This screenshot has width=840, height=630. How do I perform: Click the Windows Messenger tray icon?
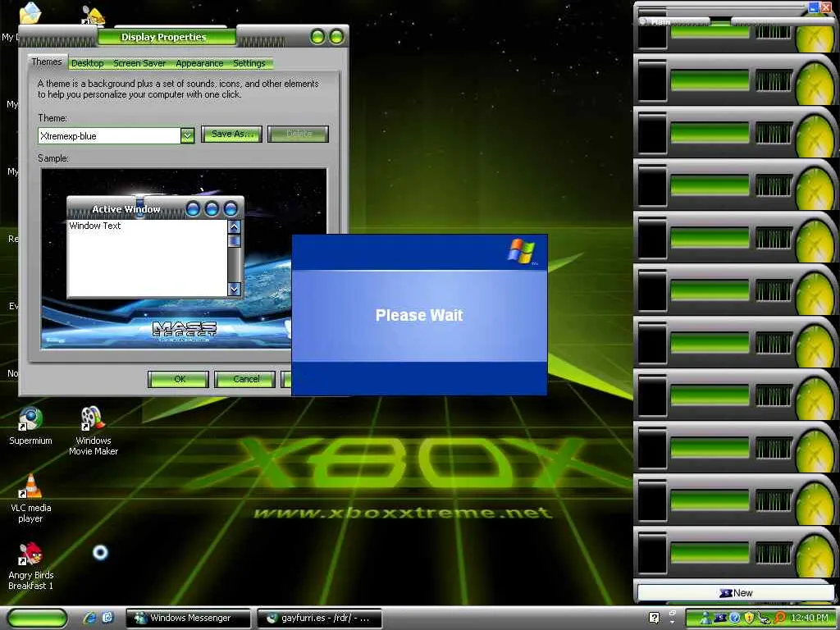705,618
